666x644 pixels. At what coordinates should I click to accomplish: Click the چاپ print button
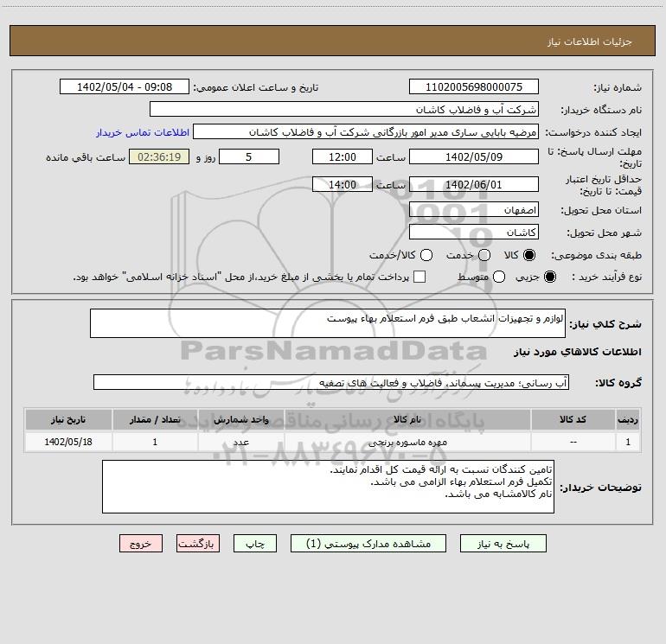[x=255, y=544]
